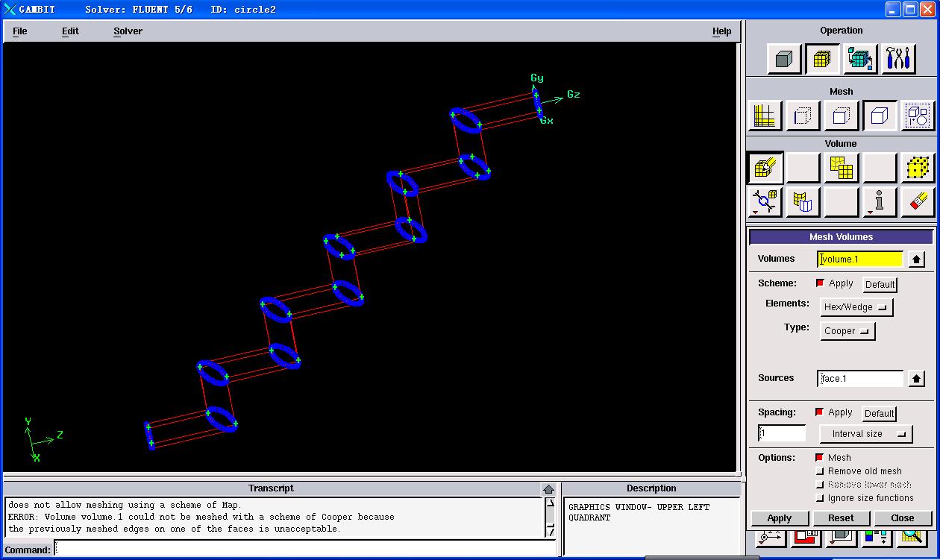Open the Zones operation icon
The height and width of the screenshot is (560, 940).
point(860,59)
